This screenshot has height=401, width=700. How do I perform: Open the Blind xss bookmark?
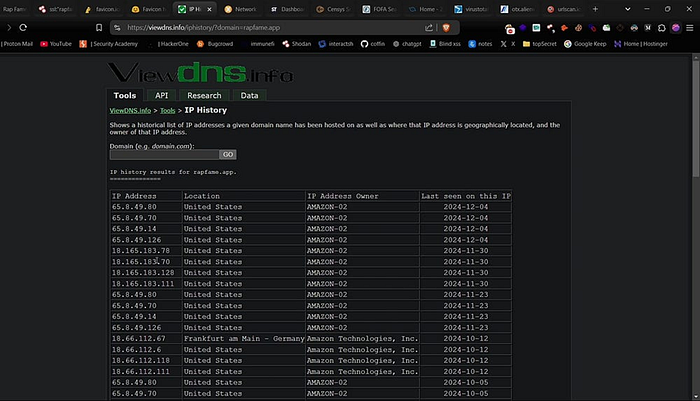point(445,44)
